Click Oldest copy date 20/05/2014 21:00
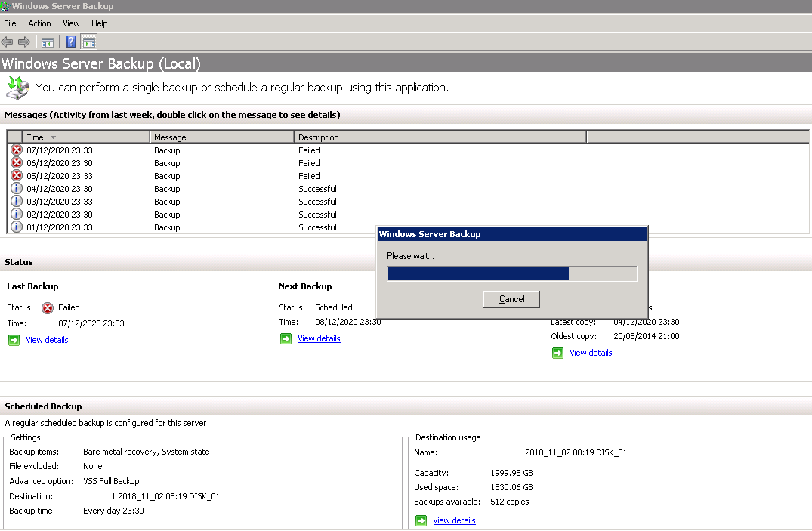The image size is (812, 531). [647, 337]
